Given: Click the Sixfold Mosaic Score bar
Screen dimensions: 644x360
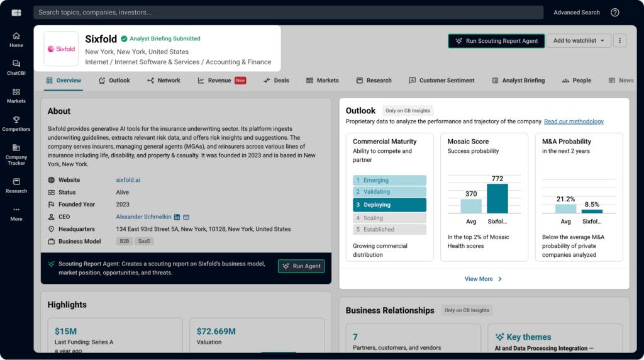Looking at the screenshot, I should [x=497, y=198].
